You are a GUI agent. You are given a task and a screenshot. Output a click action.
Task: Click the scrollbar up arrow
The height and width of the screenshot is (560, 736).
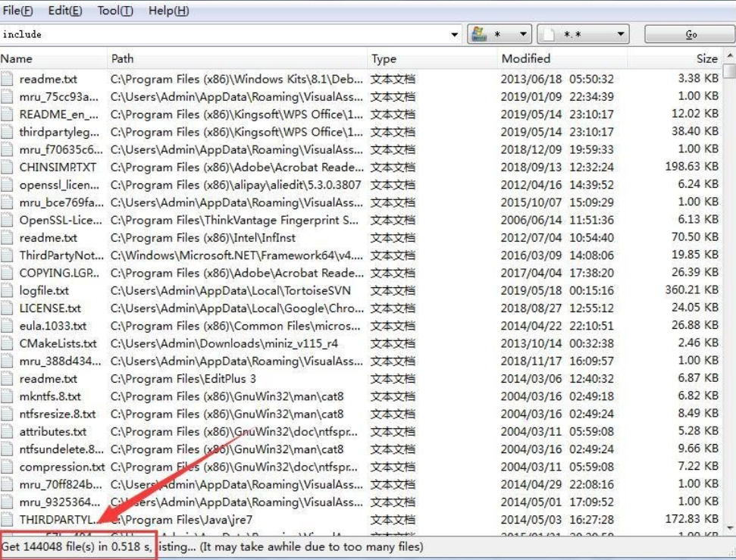click(730, 55)
